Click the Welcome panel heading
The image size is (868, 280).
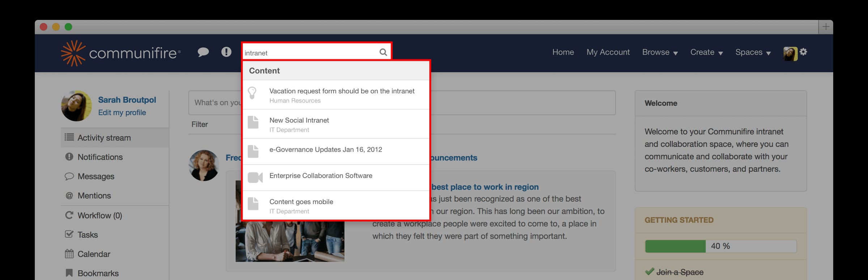661,103
